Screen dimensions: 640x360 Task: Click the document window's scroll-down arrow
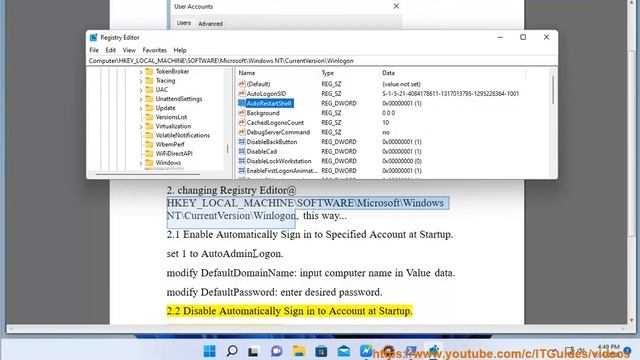click(x=632, y=321)
